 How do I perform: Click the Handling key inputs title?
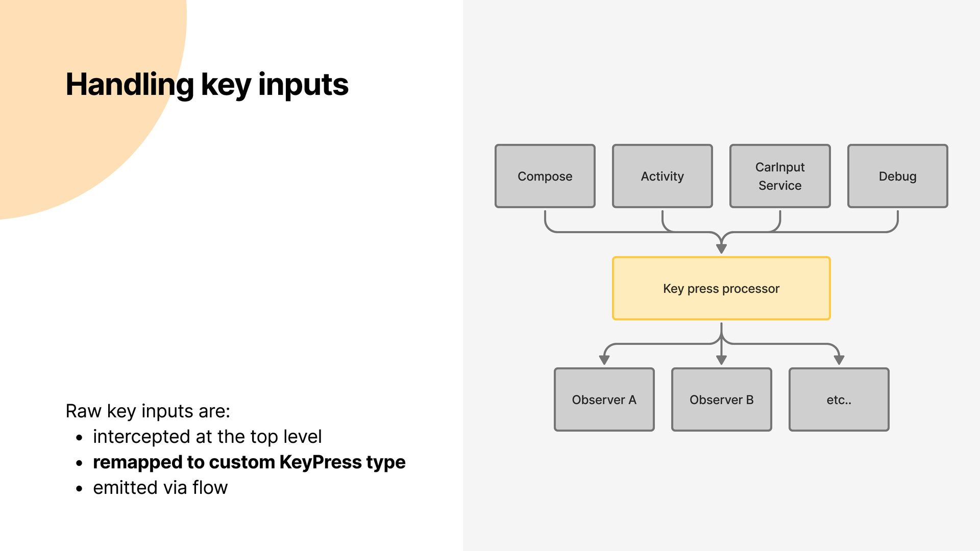[207, 84]
